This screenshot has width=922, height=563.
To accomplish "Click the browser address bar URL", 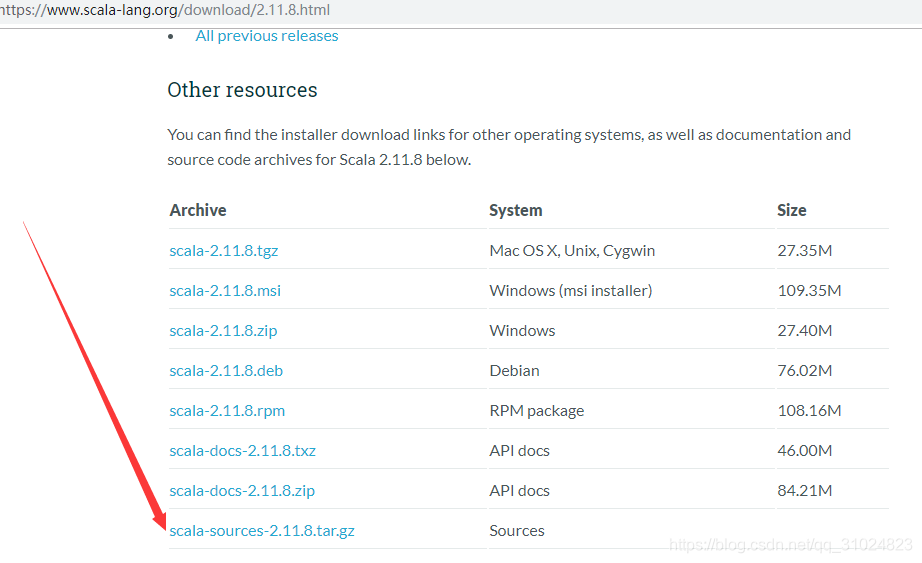I will pyautogui.click(x=165, y=10).
